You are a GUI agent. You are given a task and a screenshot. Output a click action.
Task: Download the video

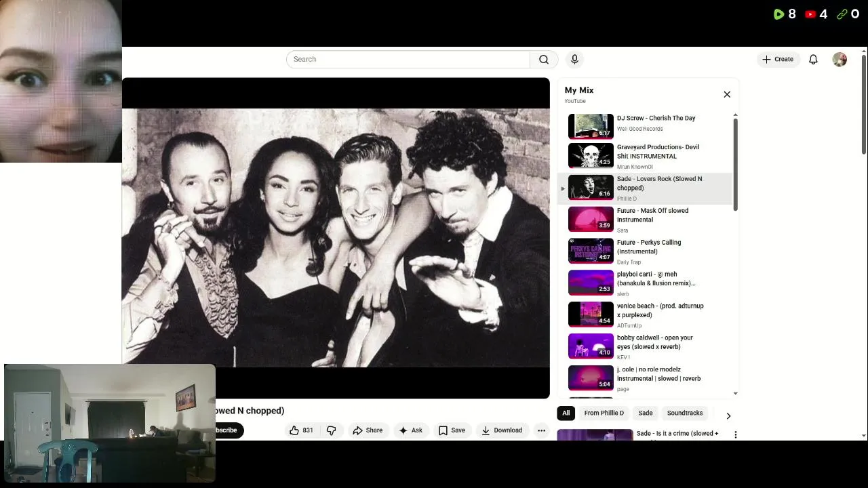pyautogui.click(x=502, y=430)
